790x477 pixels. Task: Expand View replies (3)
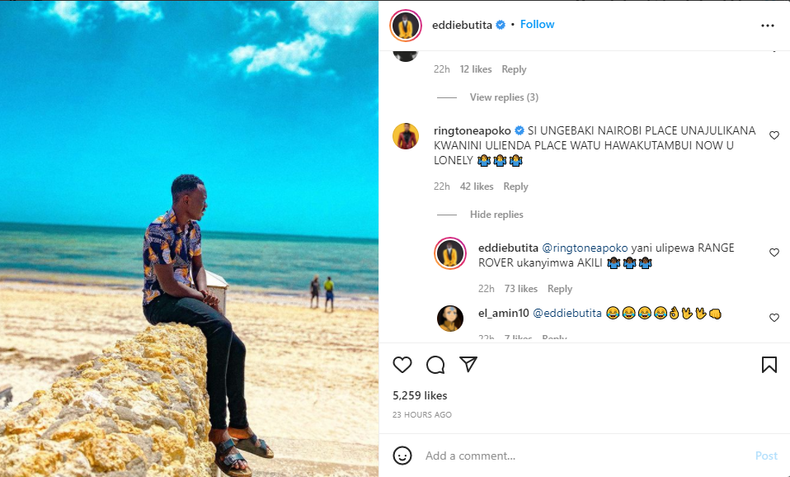(x=504, y=97)
